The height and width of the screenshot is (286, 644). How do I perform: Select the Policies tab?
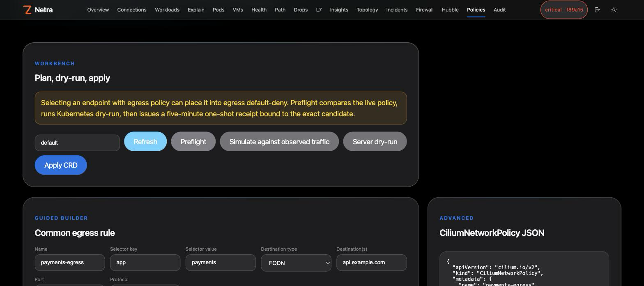pyautogui.click(x=476, y=10)
